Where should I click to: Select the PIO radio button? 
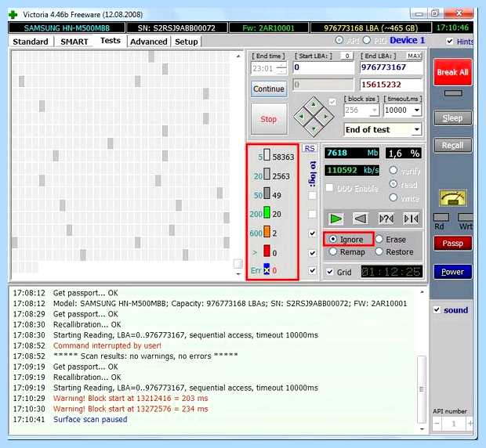coord(367,40)
